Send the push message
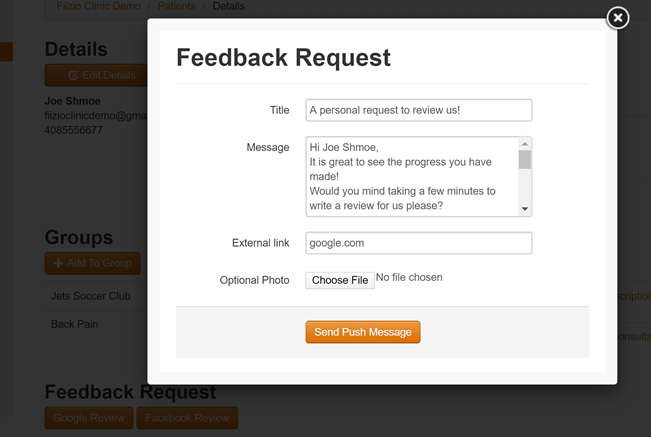The height and width of the screenshot is (437, 651). (363, 332)
